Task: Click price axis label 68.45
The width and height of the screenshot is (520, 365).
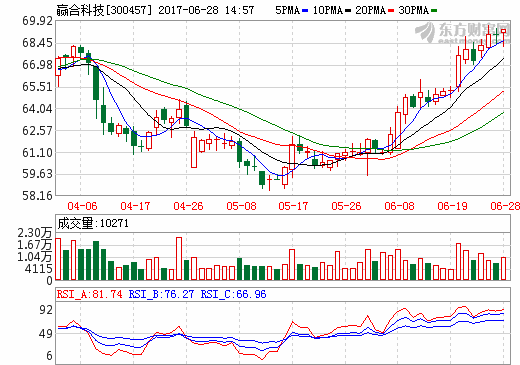Action: click(x=38, y=43)
